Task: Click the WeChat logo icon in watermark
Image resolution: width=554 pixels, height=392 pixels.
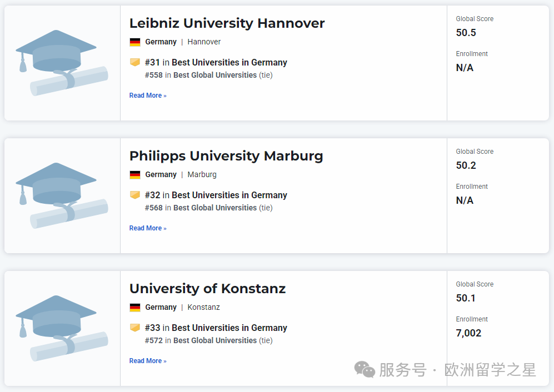Action: (x=365, y=369)
